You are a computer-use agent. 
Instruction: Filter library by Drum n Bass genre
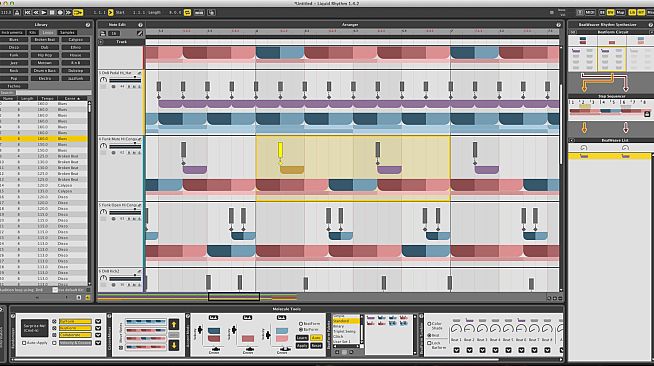pos(45,70)
